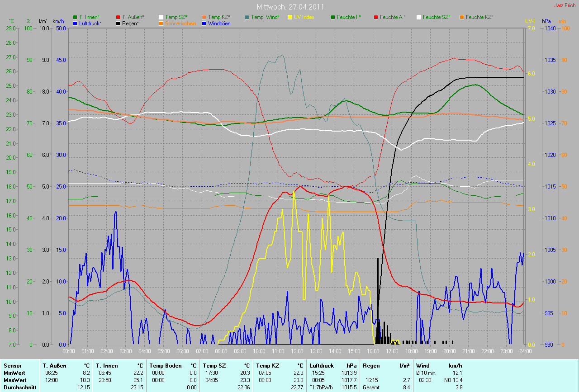
Task: Click the blue Windböen legend swatch
Action: tap(204, 23)
